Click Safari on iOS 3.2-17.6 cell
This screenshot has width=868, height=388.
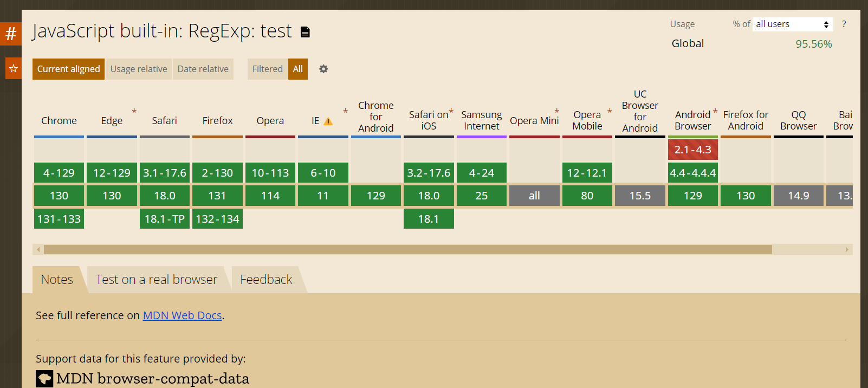tap(429, 173)
